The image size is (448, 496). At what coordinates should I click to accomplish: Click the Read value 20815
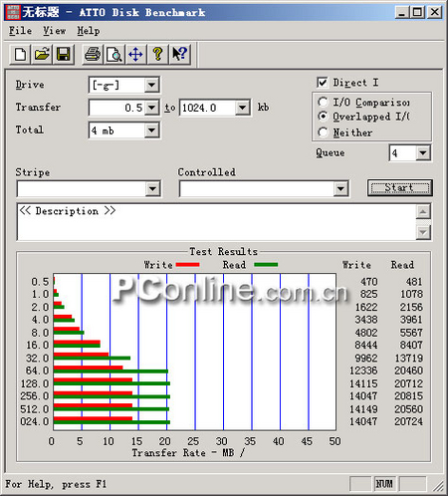coord(408,396)
